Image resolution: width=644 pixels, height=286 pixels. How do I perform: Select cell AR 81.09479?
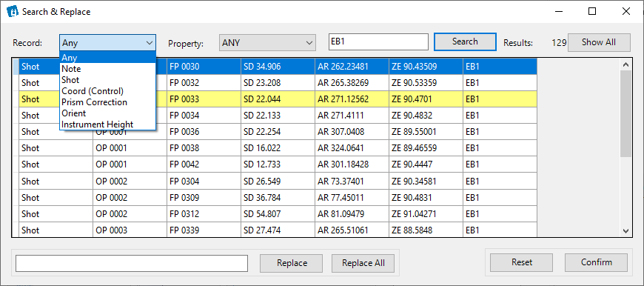[x=352, y=213]
